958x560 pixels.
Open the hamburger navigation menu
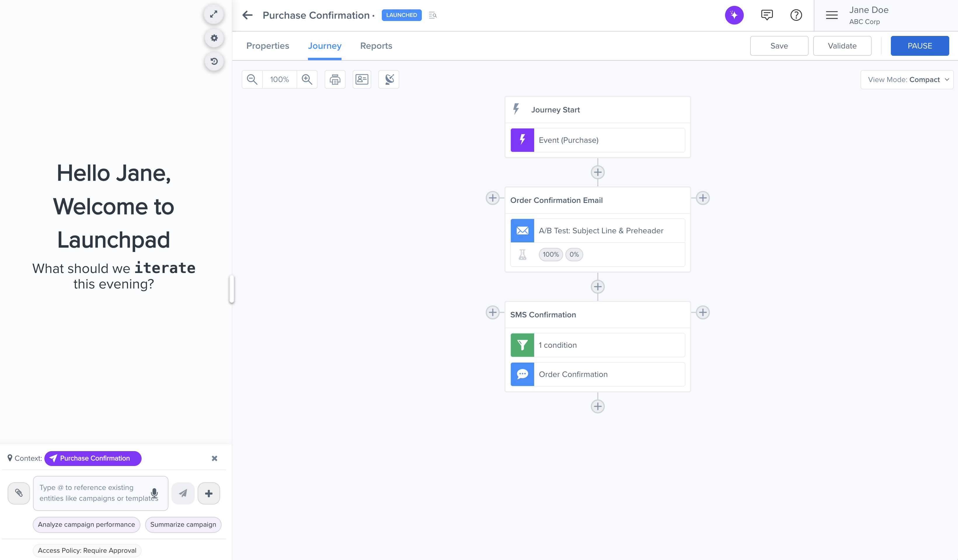tap(831, 15)
